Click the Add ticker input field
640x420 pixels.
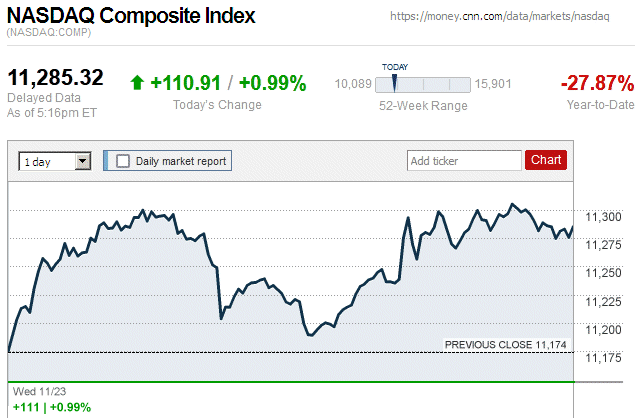pos(464,160)
